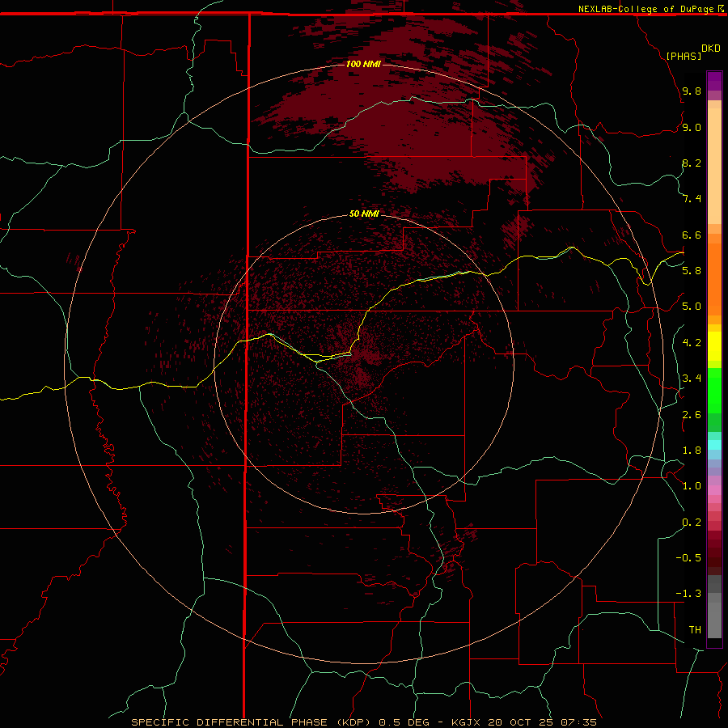The image size is (728, 728).
Task: Click the 0.2 value on the color scale
Action: 692,522
